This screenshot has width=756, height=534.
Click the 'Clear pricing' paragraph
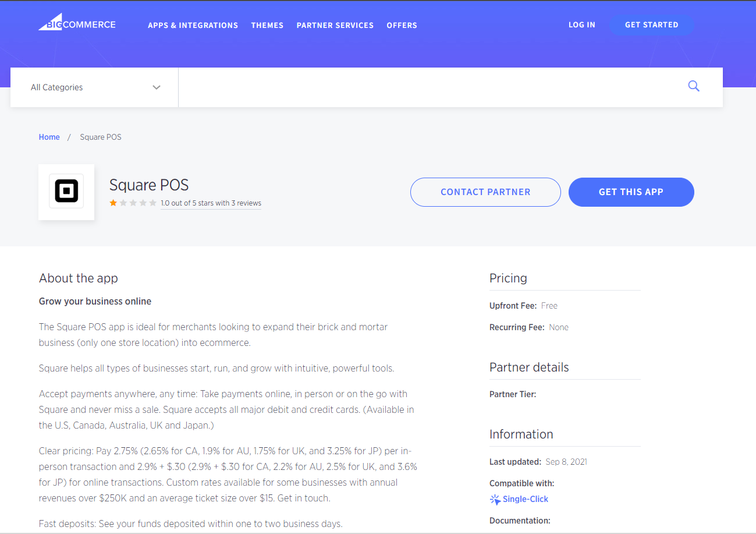coord(228,475)
